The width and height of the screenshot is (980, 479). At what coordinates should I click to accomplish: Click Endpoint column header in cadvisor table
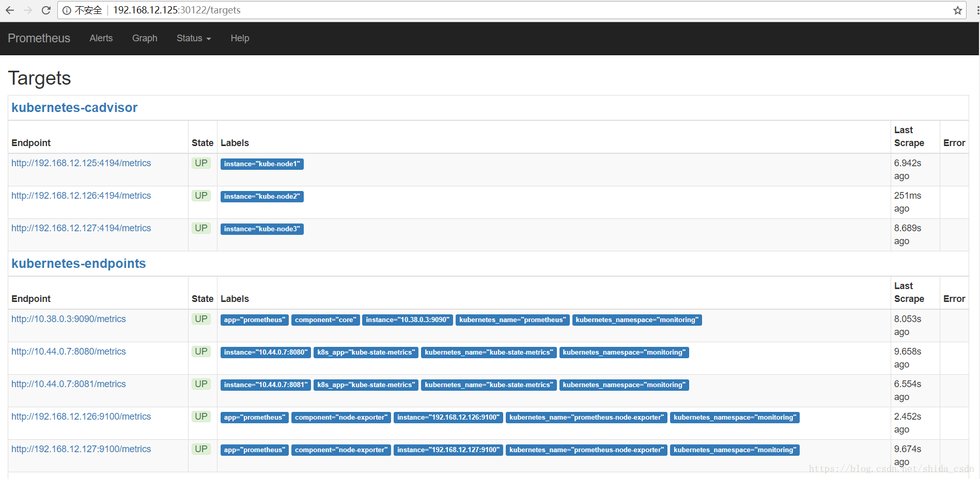point(31,143)
